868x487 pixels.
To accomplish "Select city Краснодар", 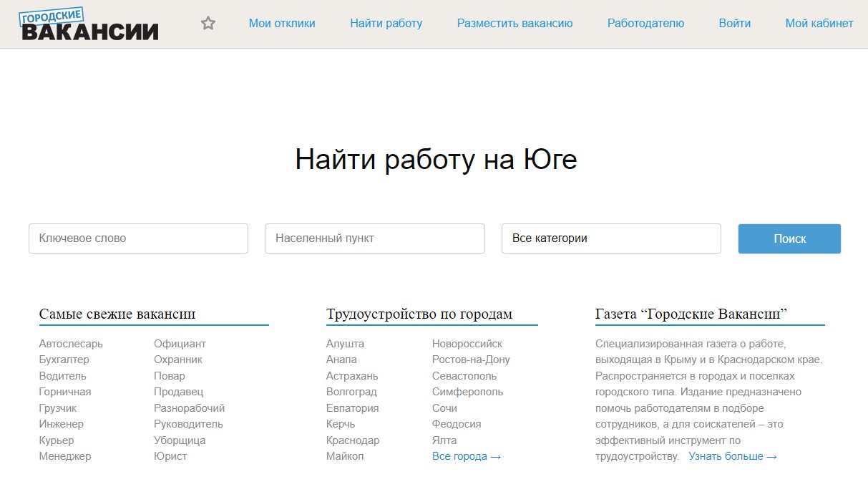I will [353, 440].
